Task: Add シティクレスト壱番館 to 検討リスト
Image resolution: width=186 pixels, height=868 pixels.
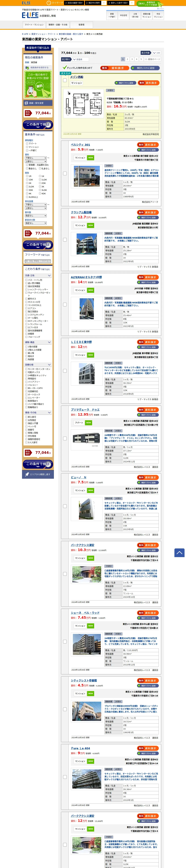Action: pyautogui.click(x=148, y=686)
